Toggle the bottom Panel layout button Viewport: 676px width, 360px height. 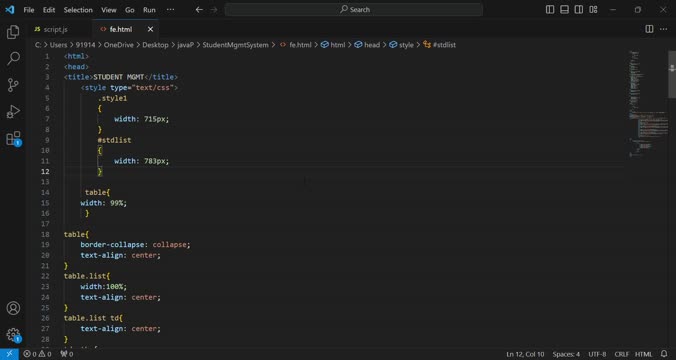click(x=564, y=9)
